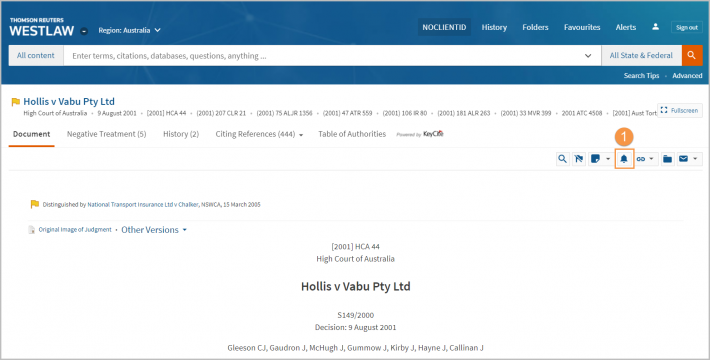Click the judges list beginning Gleeson CJ

[x=355, y=348]
